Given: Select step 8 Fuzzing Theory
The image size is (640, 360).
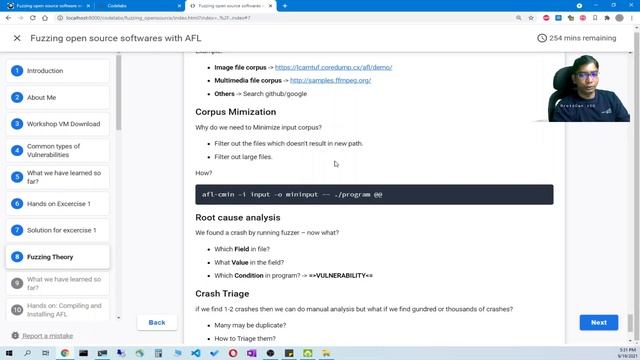Looking at the screenshot, I should [58, 257].
